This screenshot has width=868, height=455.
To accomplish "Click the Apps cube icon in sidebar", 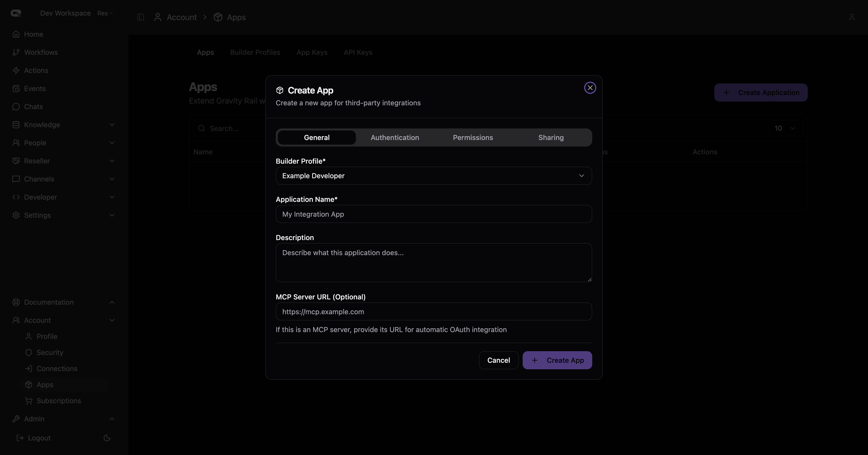I will 29,385.
